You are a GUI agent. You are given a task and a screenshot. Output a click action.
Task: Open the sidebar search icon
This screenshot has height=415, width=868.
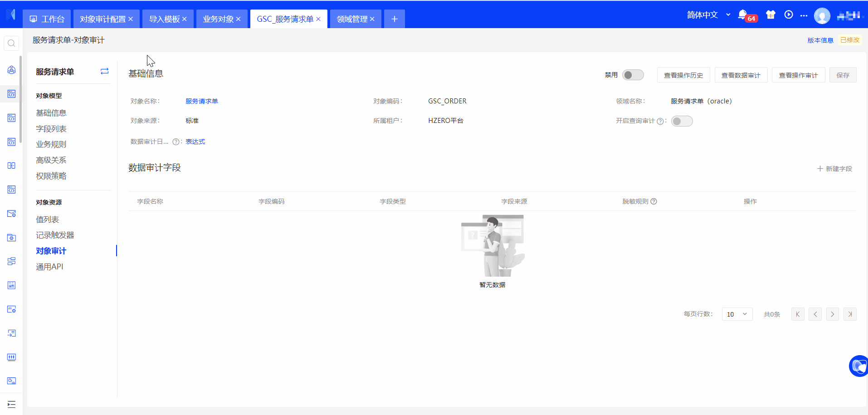pos(11,43)
